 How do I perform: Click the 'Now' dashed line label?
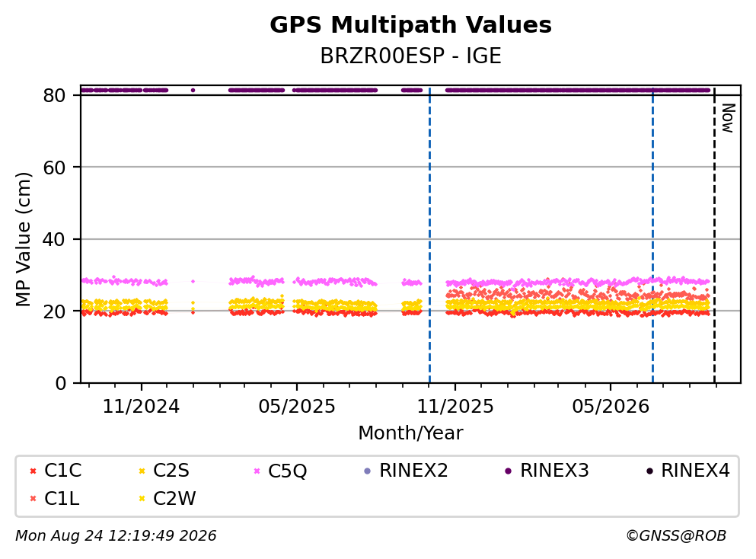coord(728,118)
